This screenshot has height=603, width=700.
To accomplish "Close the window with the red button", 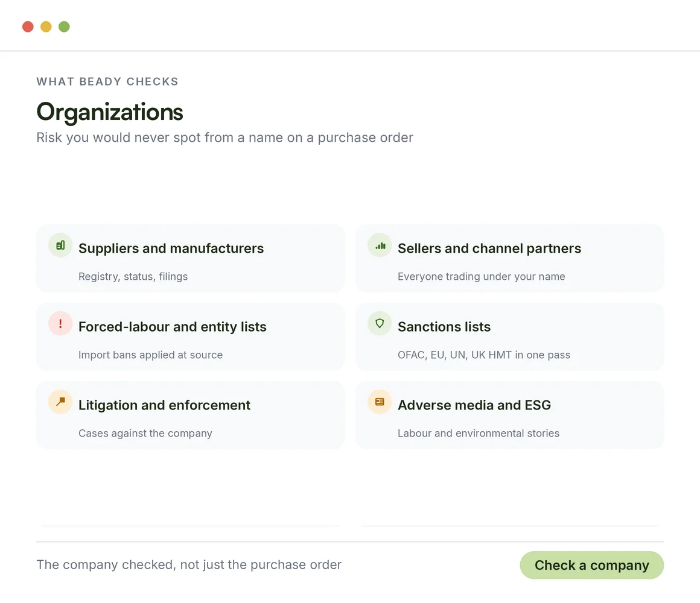I will click(x=28, y=27).
